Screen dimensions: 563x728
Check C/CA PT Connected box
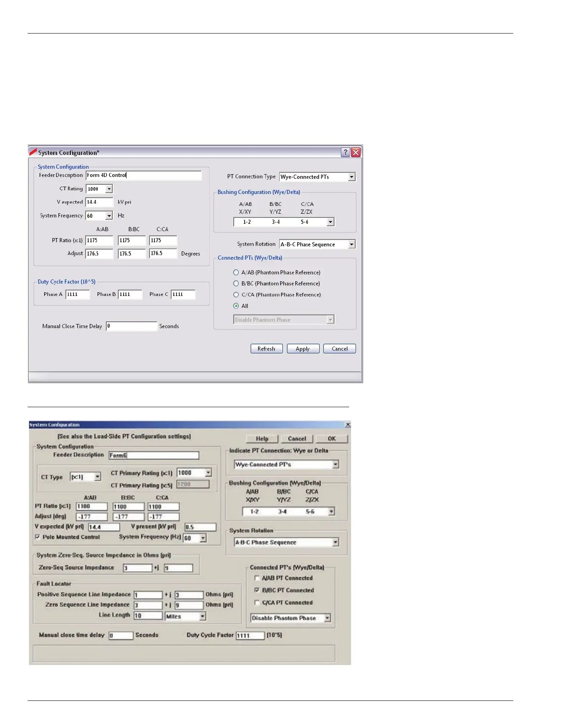pyautogui.click(x=257, y=603)
